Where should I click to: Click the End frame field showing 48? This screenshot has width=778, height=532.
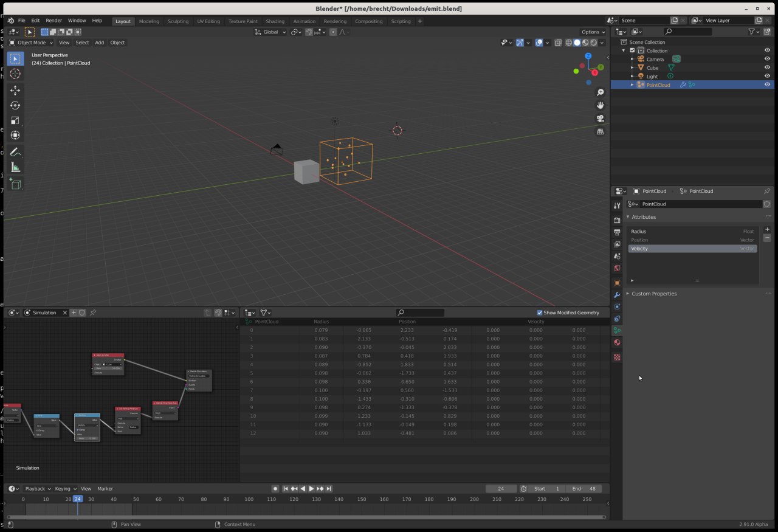[583, 489]
